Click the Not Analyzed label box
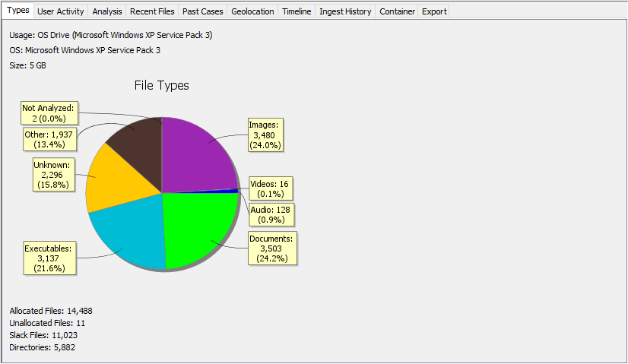 tap(48, 113)
